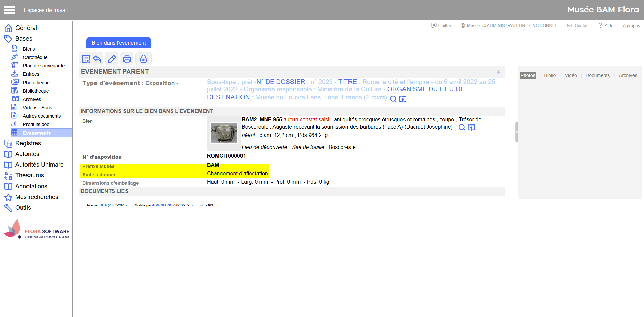The image size is (644, 317).
Task: Click the printer icon in toolbar
Action: (127, 59)
